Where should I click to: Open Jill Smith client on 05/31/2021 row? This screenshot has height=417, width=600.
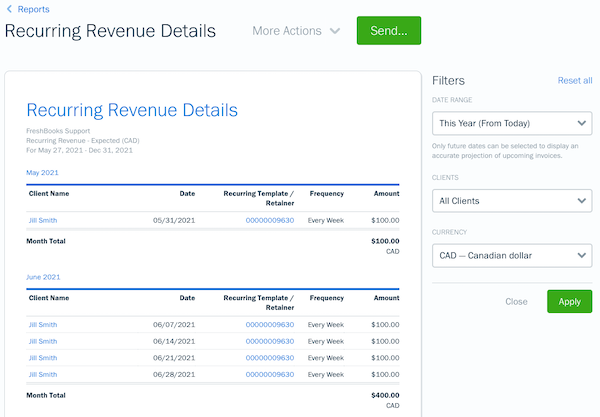43,219
